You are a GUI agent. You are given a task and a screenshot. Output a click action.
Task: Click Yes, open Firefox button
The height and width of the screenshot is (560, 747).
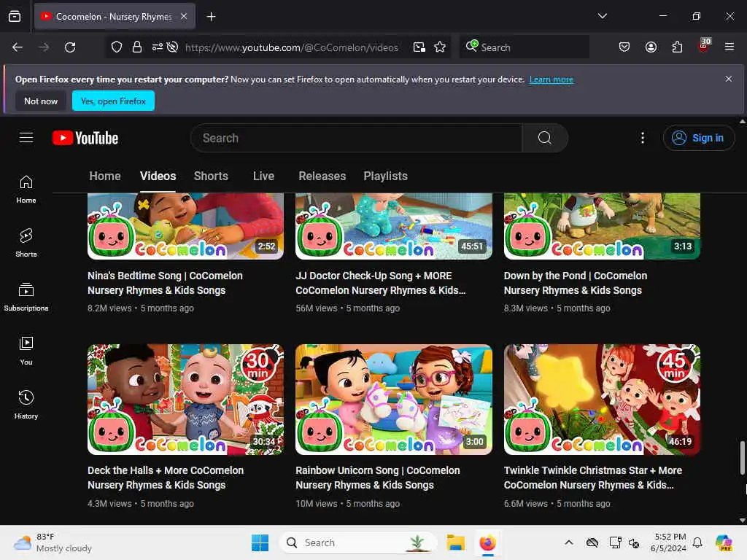click(x=113, y=101)
